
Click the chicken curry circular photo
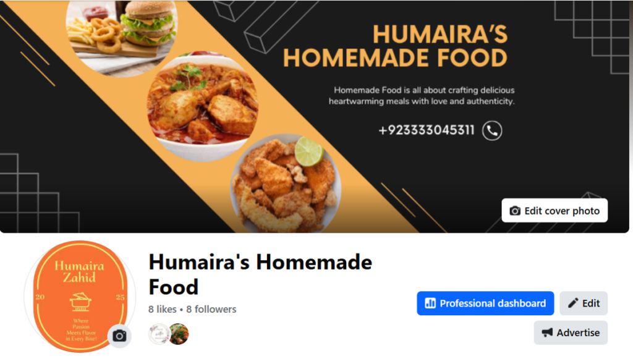click(202, 106)
